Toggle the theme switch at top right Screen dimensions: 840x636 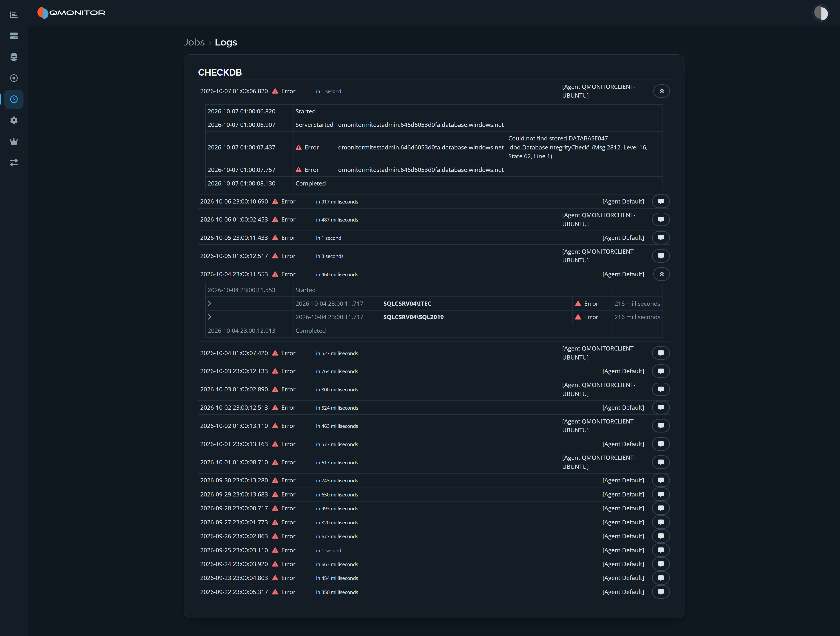tap(821, 13)
